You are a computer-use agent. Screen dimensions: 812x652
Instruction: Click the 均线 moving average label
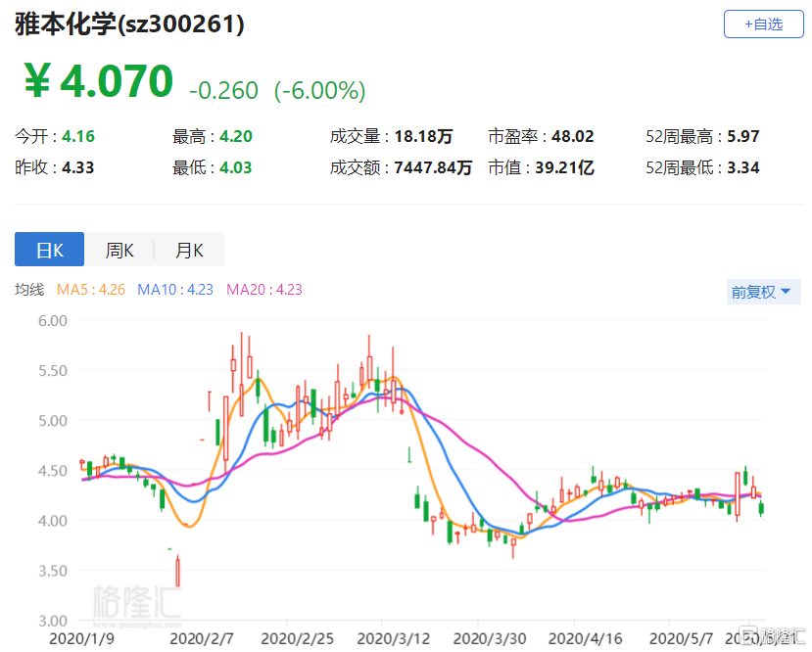click(x=29, y=289)
